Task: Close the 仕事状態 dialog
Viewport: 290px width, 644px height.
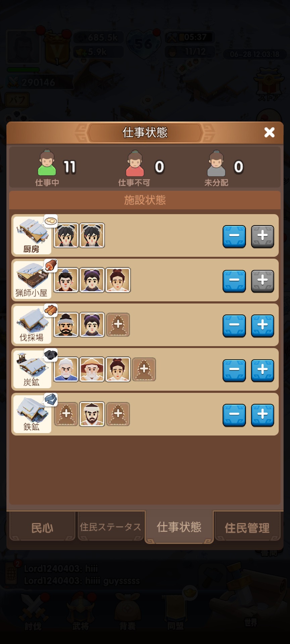Action: point(270,132)
